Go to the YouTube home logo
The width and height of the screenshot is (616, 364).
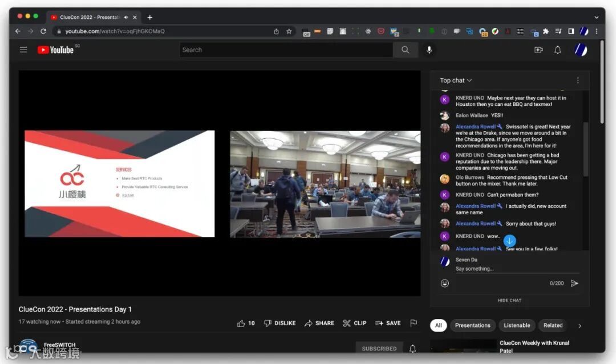pyautogui.click(x=55, y=50)
